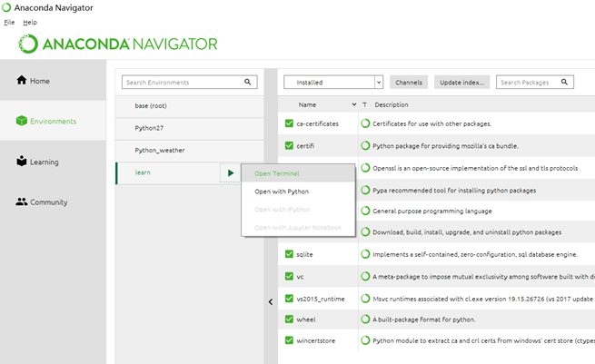
Task: Select the base (root) environment
Action: coord(189,106)
